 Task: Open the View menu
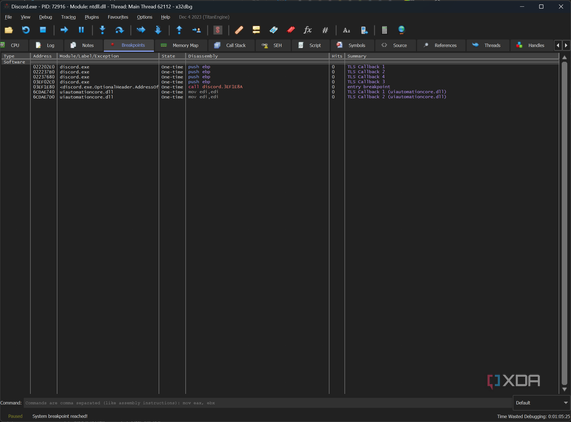click(x=25, y=17)
